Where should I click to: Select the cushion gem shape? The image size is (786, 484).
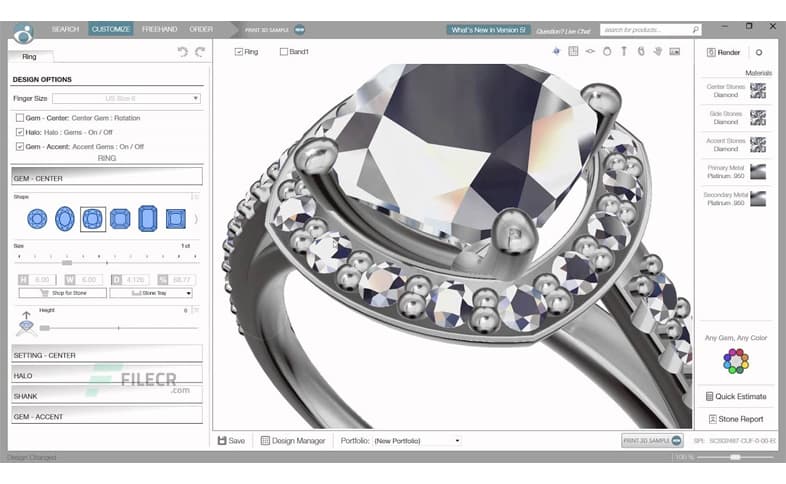tap(93, 219)
